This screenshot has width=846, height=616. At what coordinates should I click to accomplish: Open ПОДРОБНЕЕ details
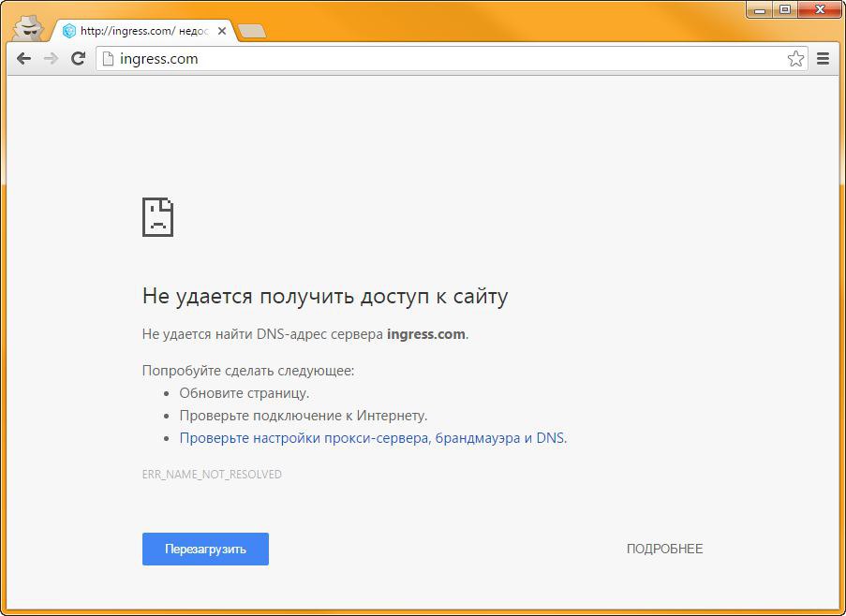(x=665, y=549)
